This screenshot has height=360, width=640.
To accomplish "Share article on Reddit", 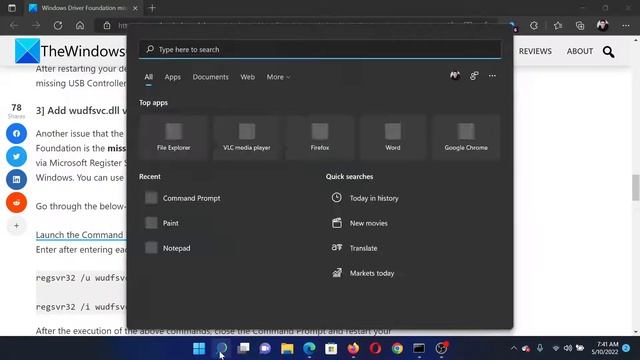I will click(16, 202).
